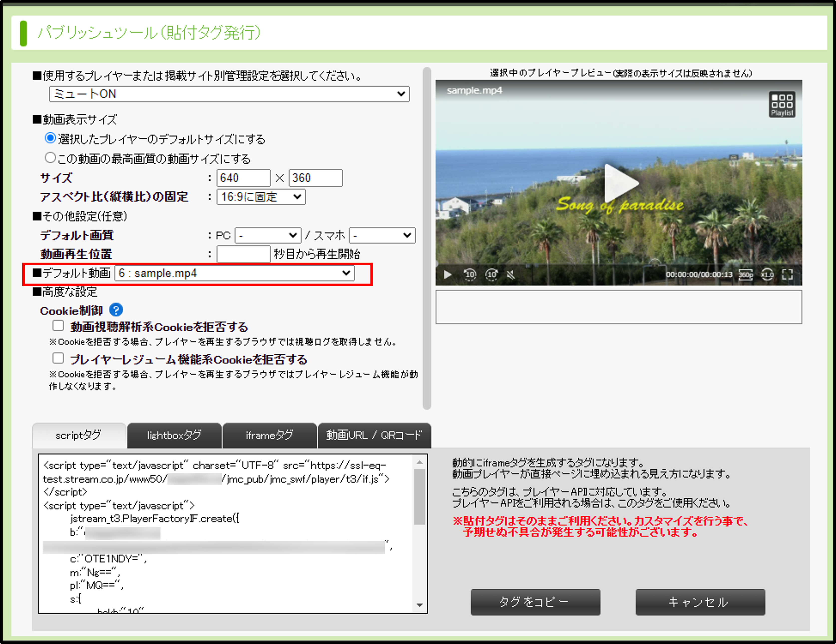Enter fullscreen via the player icon
Screen dimensions: 836x644
pos(787,274)
